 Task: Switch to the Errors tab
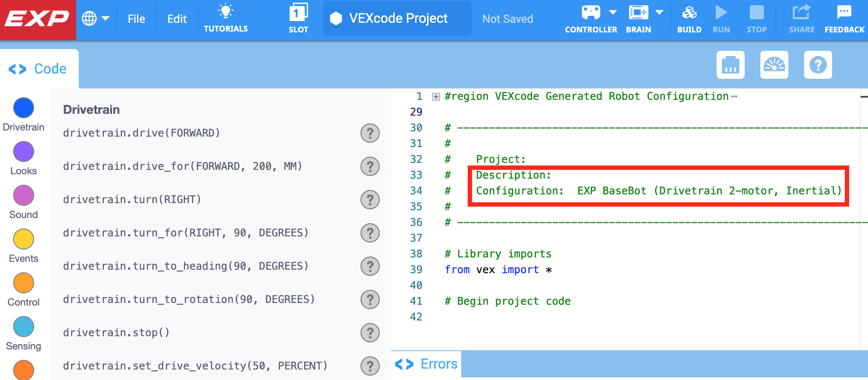pyautogui.click(x=427, y=364)
